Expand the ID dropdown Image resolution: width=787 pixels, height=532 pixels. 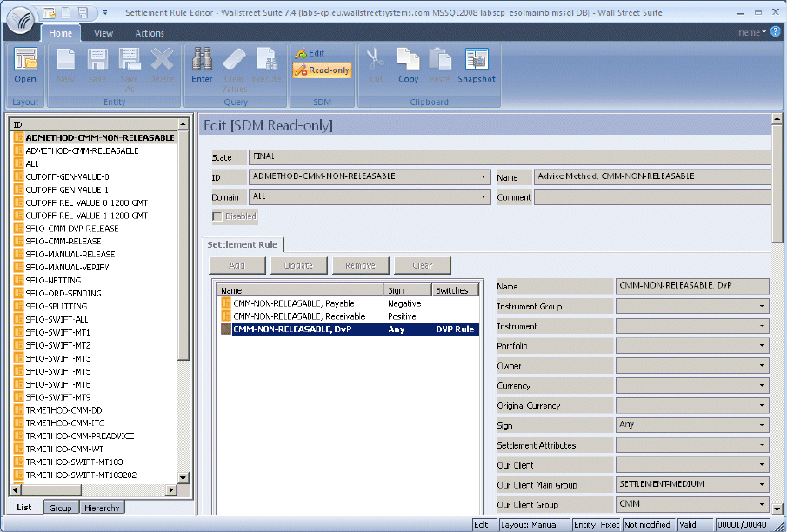(483, 176)
